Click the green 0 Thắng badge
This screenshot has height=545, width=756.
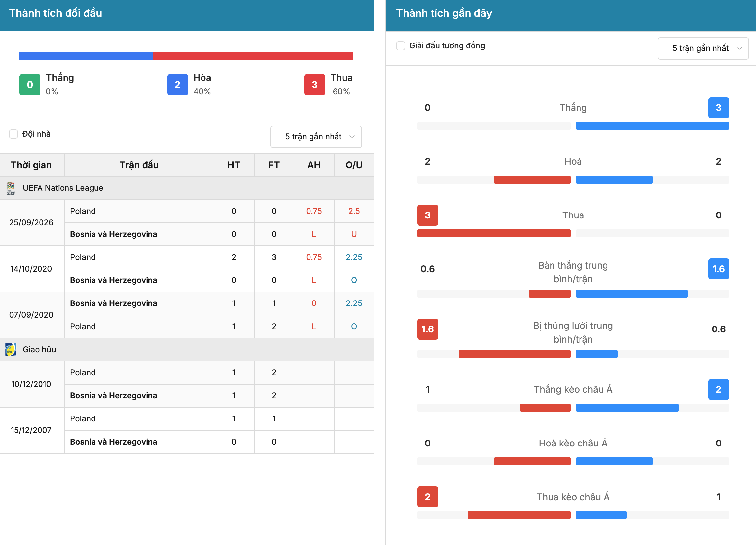pyautogui.click(x=30, y=85)
